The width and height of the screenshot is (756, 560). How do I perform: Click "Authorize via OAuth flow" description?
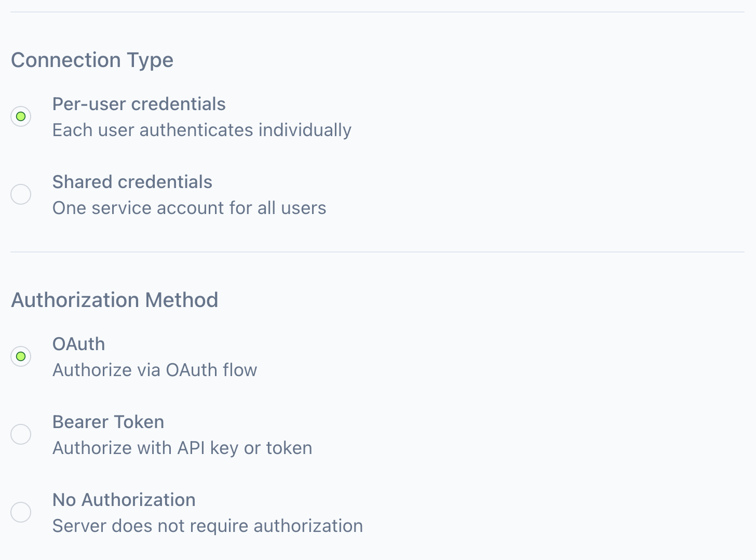pos(154,370)
